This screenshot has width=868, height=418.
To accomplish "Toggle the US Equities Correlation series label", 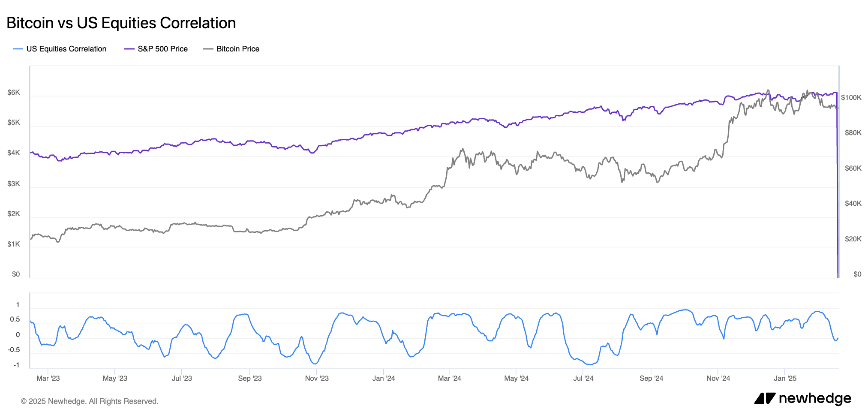I will click(66, 49).
